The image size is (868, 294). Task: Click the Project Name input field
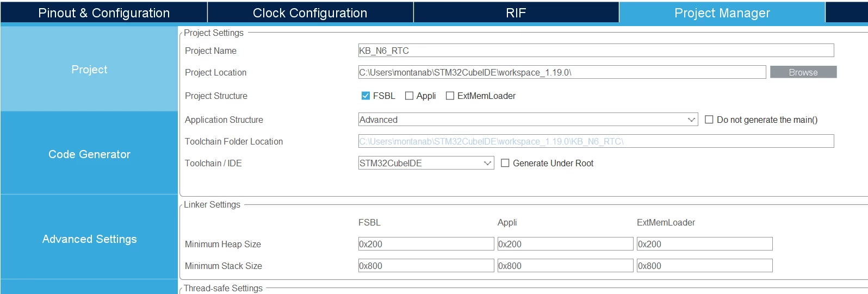point(596,51)
